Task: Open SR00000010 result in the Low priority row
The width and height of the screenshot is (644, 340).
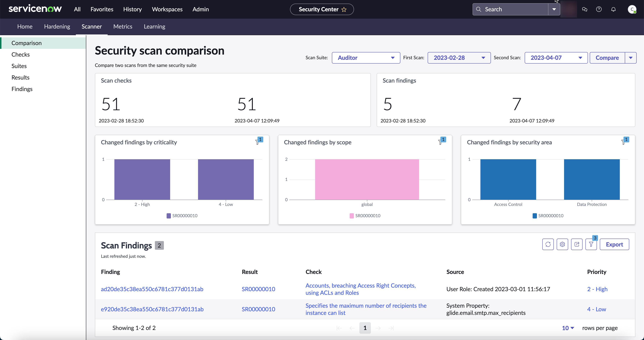Action: pyautogui.click(x=258, y=309)
